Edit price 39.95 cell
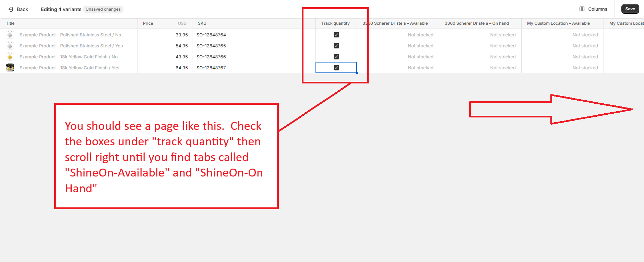The width and height of the screenshot is (644, 262). tap(165, 35)
